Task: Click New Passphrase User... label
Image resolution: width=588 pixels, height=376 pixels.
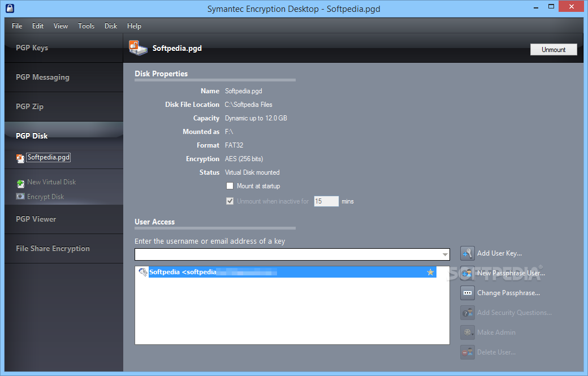Action: click(x=511, y=273)
